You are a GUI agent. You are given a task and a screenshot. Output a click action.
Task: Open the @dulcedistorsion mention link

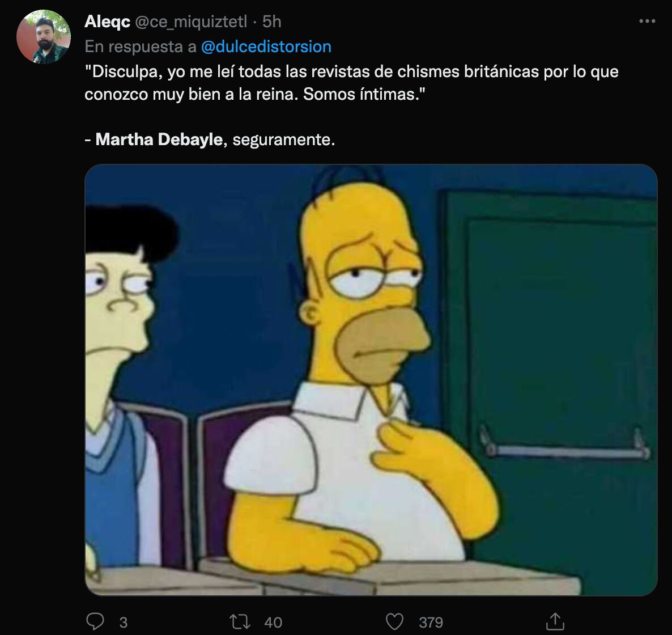click(x=266, y=46)
